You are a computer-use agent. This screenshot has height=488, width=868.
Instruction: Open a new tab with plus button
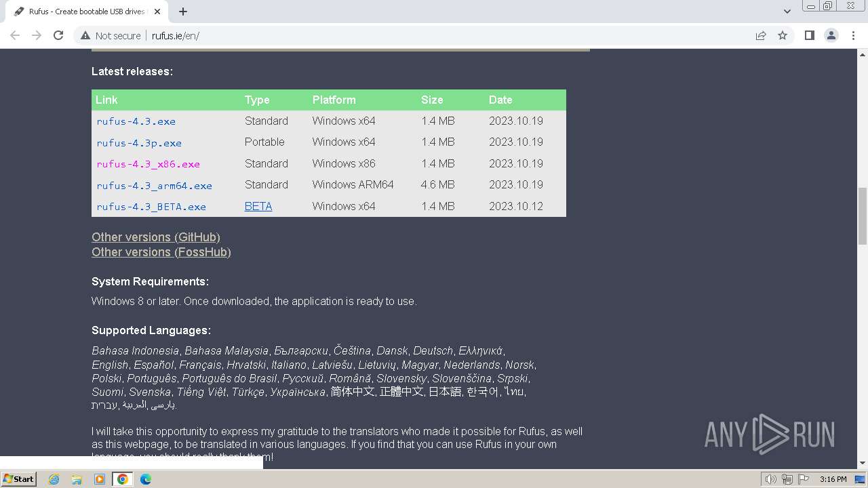pos(183,12)
